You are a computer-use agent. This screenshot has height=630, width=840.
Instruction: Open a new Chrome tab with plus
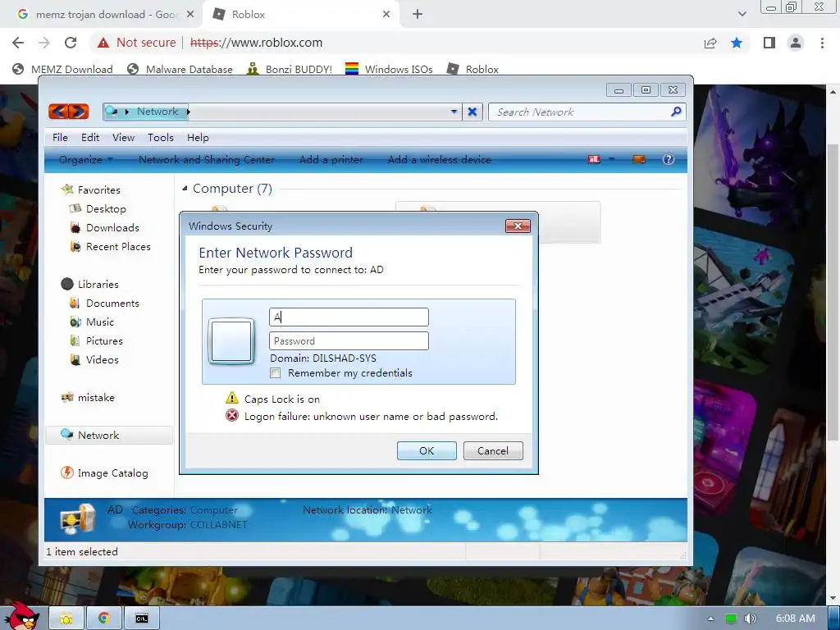click(x=418, y=15)
